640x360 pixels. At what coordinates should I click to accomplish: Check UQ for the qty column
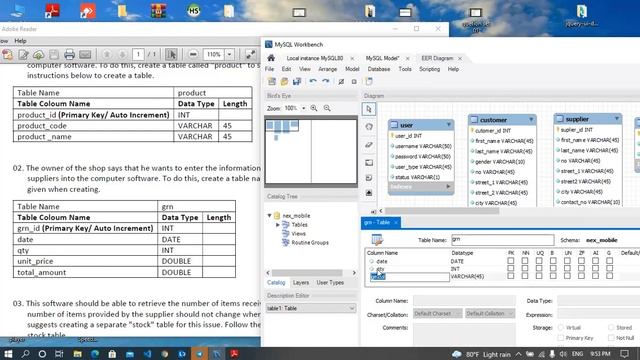pos(539,268)
